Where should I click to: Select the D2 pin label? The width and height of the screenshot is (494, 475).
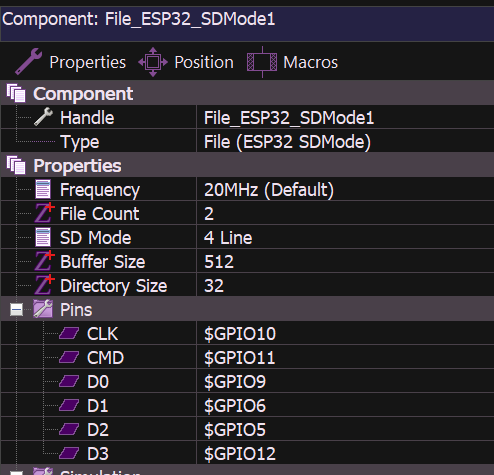click(x=98, y=430)
